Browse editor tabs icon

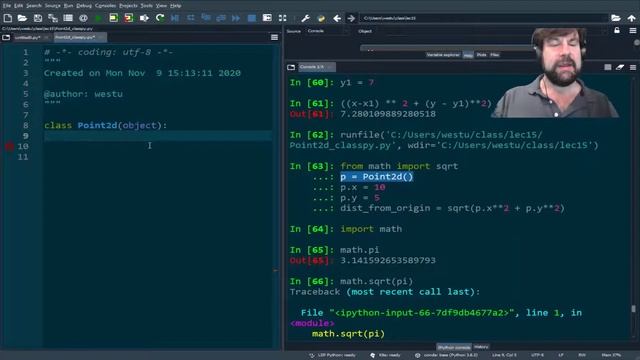pos(6,38)
